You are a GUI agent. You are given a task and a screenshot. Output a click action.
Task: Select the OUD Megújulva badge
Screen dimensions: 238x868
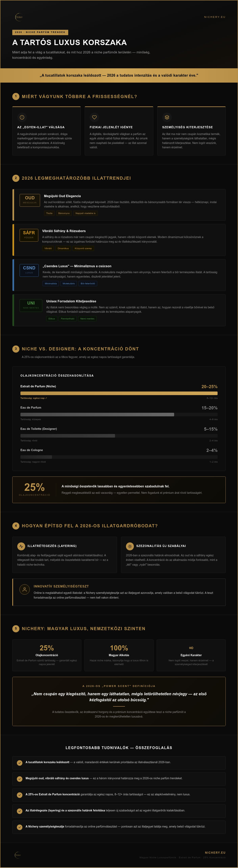30,200
